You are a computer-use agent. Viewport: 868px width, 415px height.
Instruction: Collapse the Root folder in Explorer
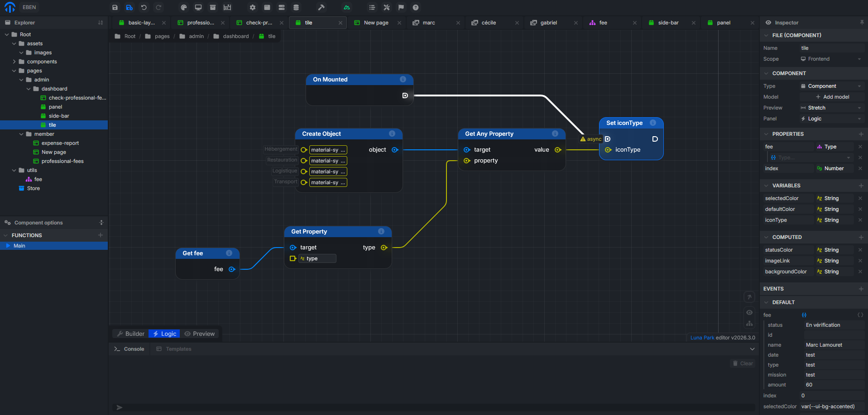[x=7, y=34]
